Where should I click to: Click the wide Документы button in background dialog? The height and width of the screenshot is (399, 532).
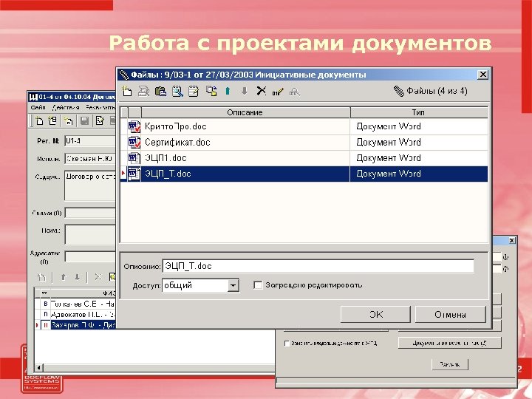449,343
